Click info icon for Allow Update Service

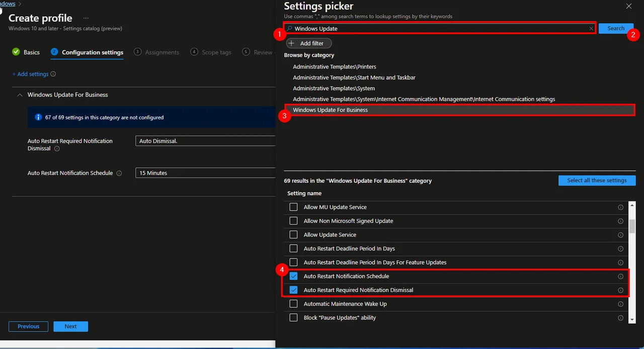coord(620,235)
